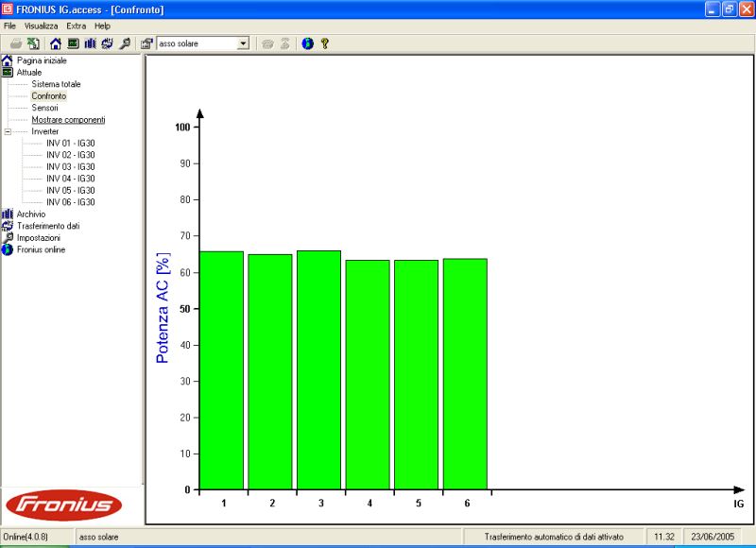Open Fronius online in sidebar
The height and width of the screenshot is (548, 756).
click(41, 249)
